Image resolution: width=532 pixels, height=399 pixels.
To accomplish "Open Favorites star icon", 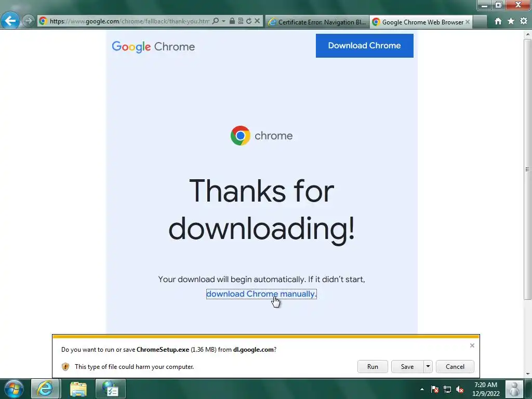I will pyautogui.click(x=511, y=21).
